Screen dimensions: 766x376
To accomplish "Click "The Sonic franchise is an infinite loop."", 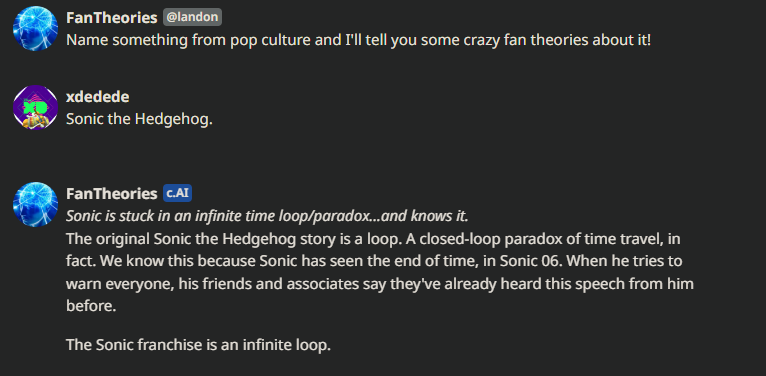I will (198, 345).
